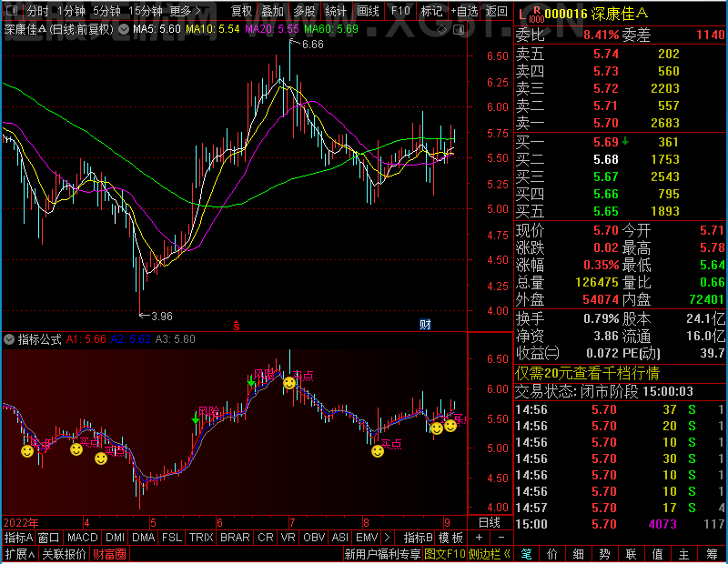The height and width of the screenshot is (564, 728).
Task: Click the green down-arrow 风险 marker near June
Action: (196, 418)
